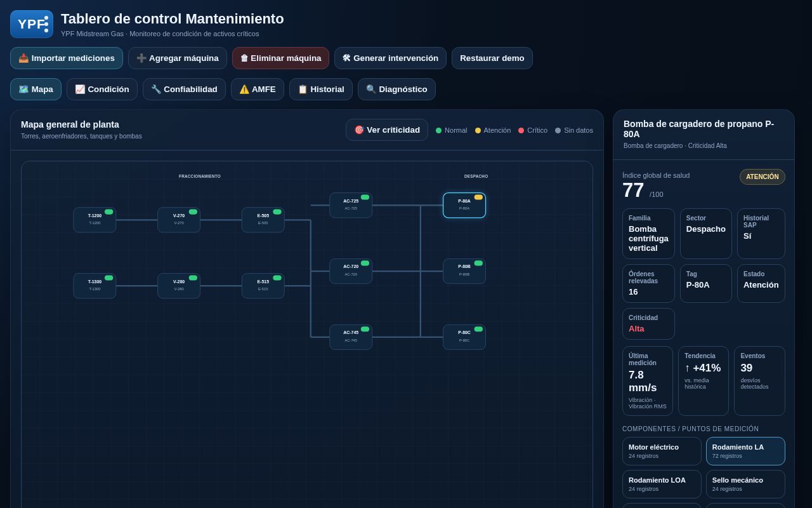812x508 pixels.
Task: Select the T-1300 tower node
Action: [95, 286]
